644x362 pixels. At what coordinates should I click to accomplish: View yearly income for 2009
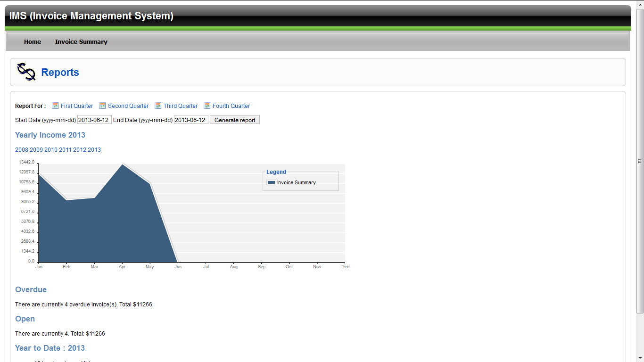[x=36, y=150]
